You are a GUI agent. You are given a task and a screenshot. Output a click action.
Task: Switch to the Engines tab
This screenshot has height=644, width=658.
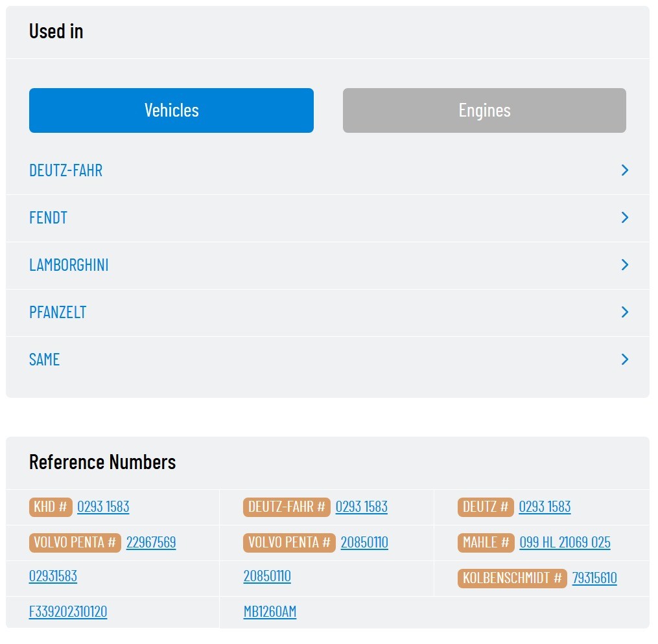pos(484,111)
